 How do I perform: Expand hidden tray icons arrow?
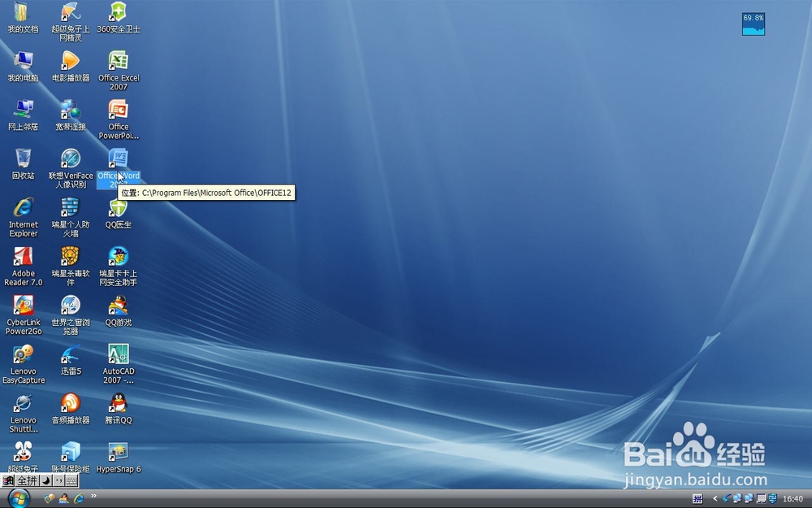(x=715, y=499)
